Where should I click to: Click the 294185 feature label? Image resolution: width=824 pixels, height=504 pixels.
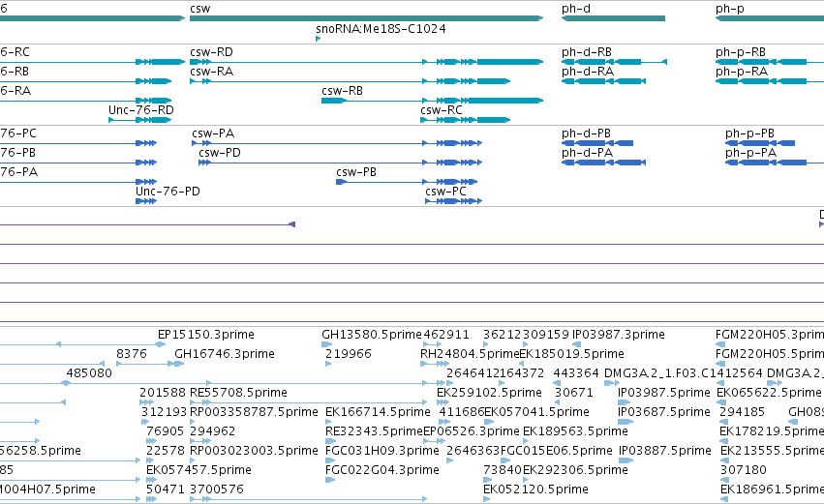(742, 412)
